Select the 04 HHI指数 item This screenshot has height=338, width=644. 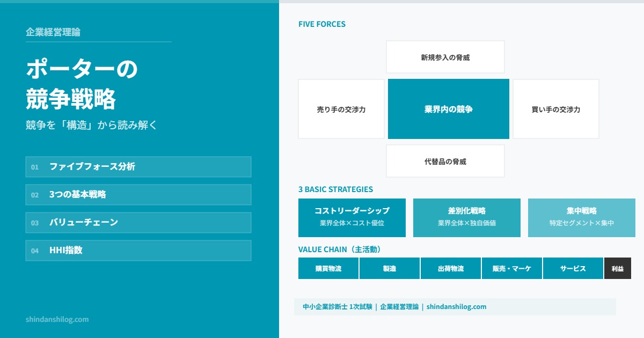pyautogui.click(x=138, y=250)
